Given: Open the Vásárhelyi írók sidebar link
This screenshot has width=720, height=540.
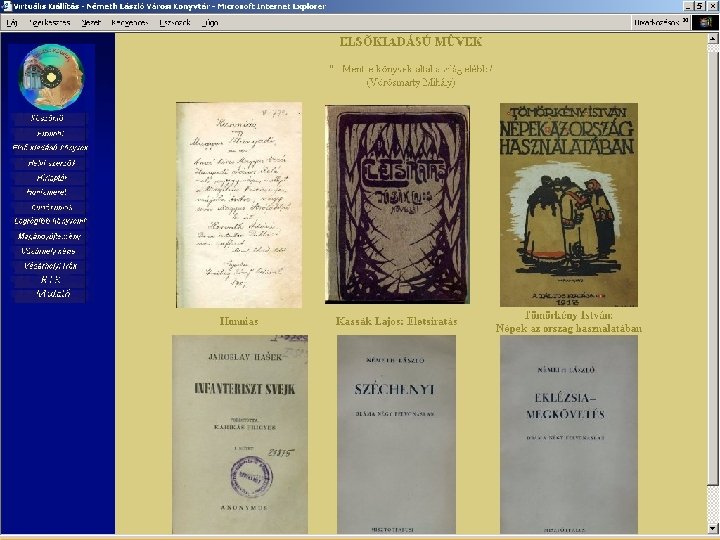Looking at the screenshot, I should 51,266.
